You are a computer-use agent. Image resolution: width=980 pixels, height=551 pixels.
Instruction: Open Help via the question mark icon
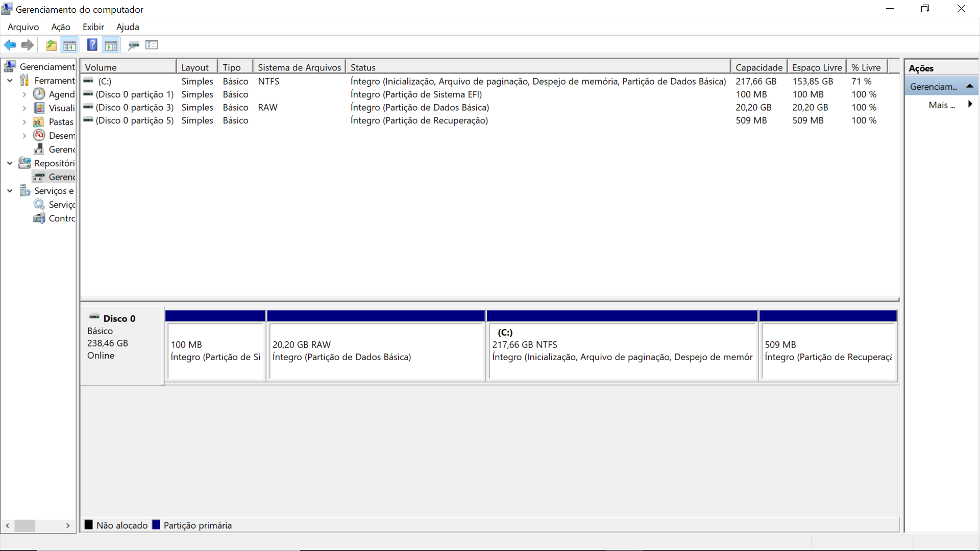[92, 45]
